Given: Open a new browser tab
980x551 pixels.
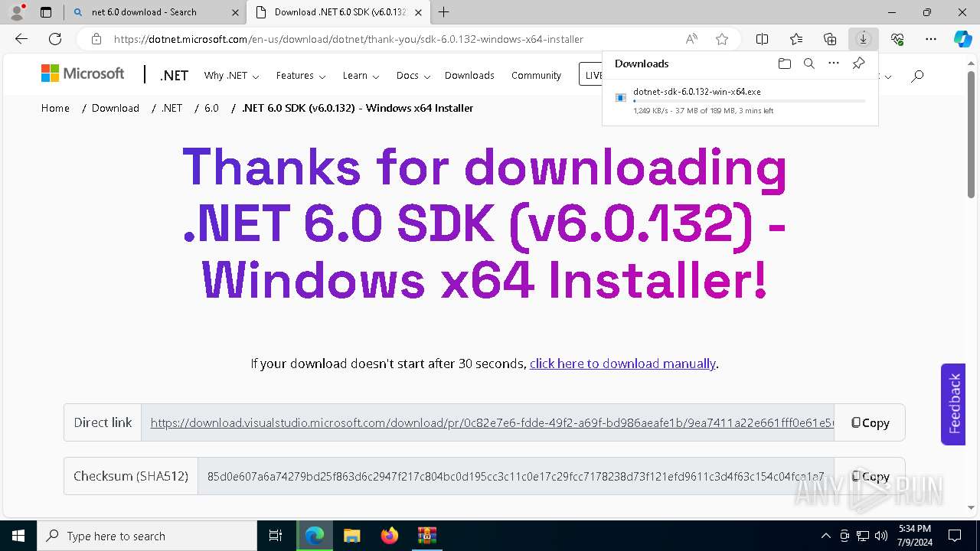Looking at the screenshot, I should point(443,12).
